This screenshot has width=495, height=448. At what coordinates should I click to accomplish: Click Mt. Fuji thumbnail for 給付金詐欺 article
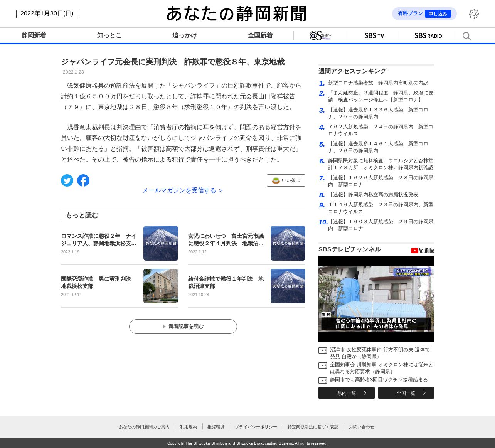(288, 286)
